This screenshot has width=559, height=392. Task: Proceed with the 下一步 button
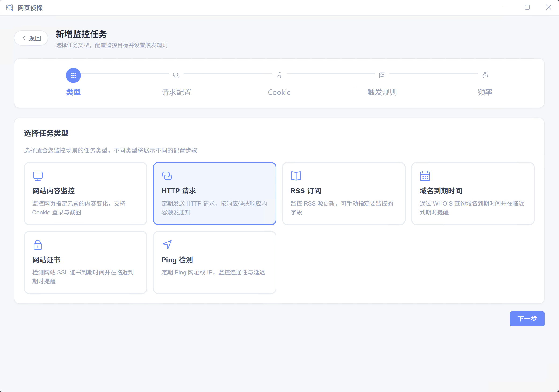[527, 319]
